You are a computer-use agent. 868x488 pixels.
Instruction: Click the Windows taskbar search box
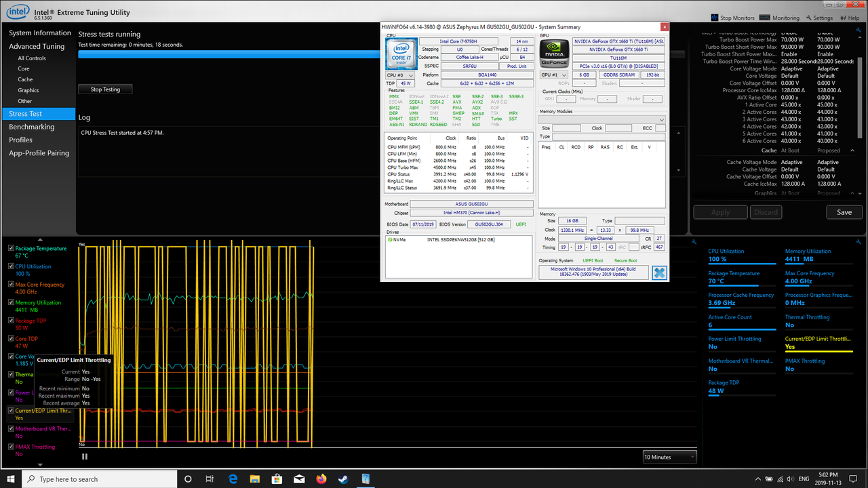pos(99,479)
